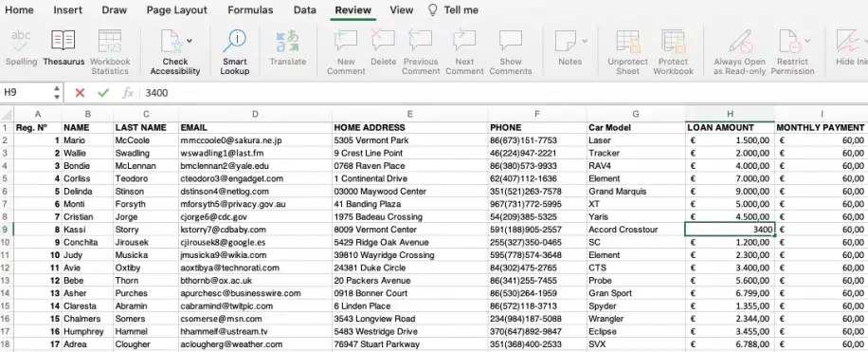Click Show Comments icon

(x=510, y=41)
